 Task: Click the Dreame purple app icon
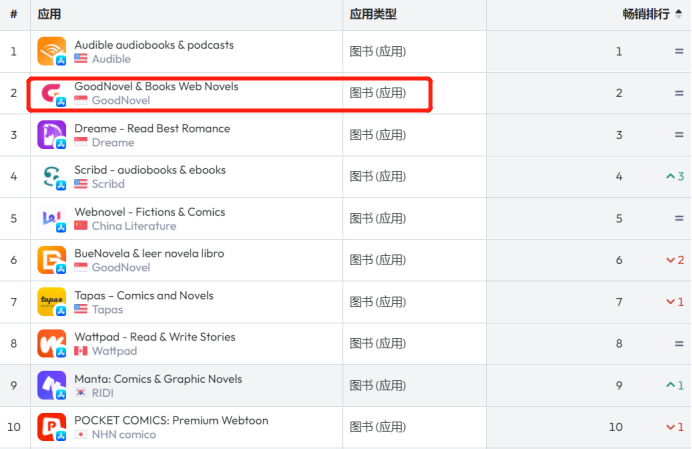click(52, 135)
